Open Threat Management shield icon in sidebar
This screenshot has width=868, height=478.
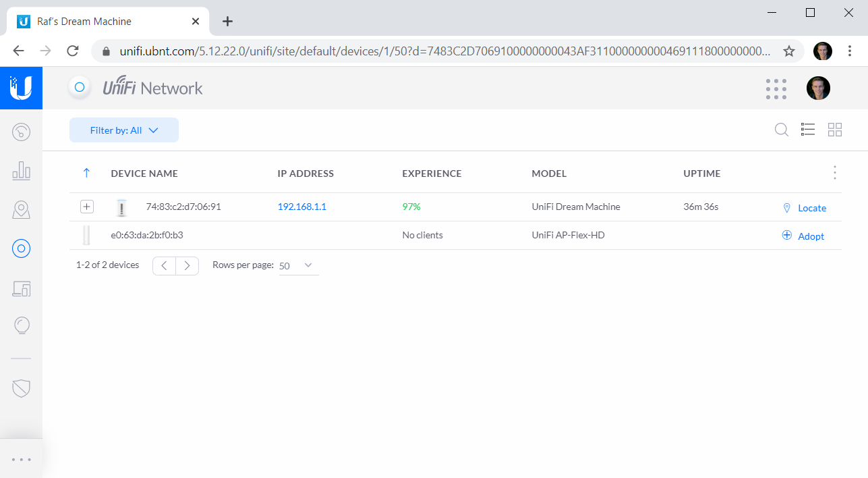[x=21, y=388]
